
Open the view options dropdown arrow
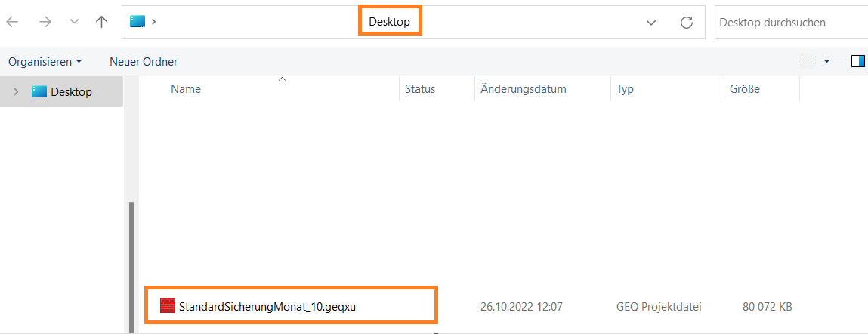tap(826, 61)
